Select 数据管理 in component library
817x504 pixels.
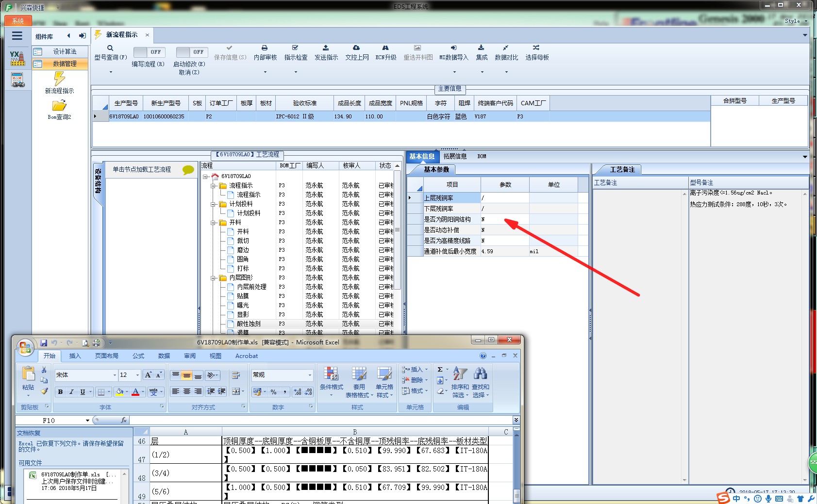point(60,64)
